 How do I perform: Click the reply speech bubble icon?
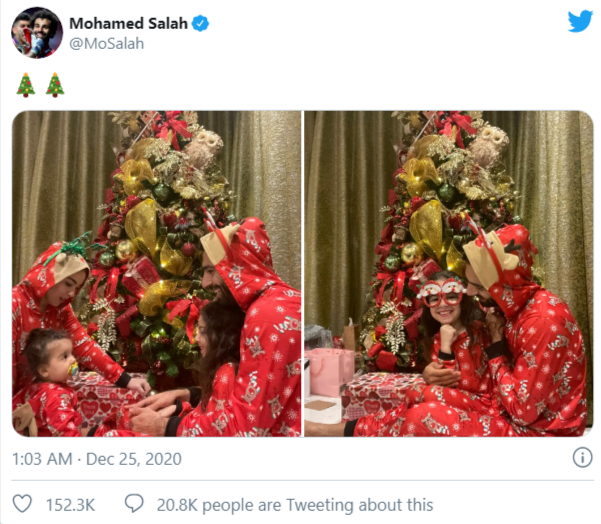pos(133,505)
